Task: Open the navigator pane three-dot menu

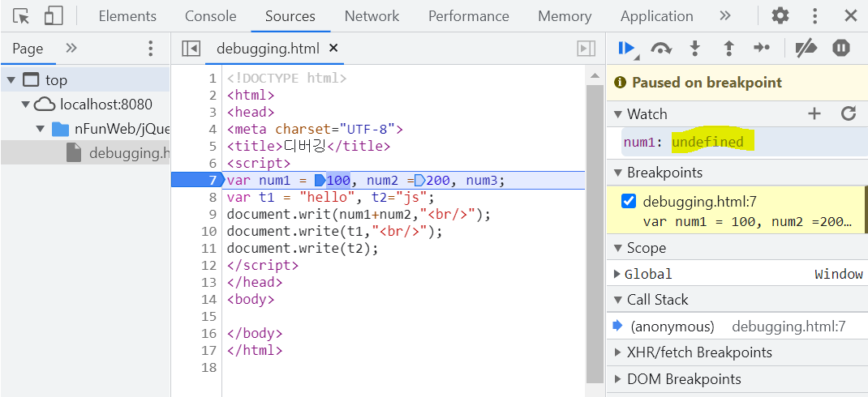Action: click(150, 49)
